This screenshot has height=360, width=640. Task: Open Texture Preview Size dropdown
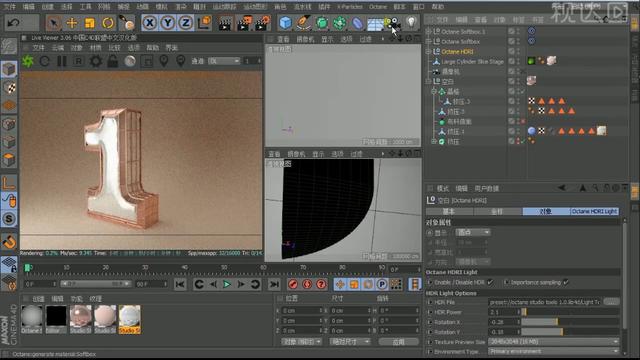point(553,342)
